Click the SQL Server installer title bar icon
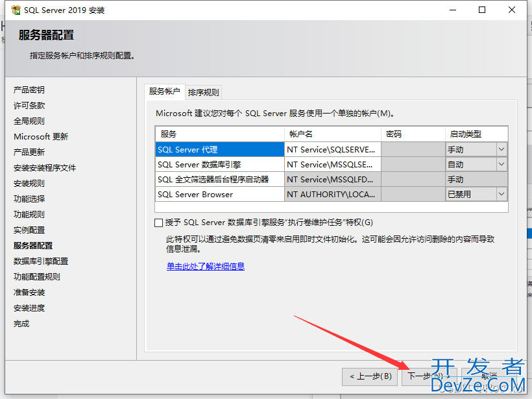The height and width of the screenshot is (399, 532). point(16,10)
